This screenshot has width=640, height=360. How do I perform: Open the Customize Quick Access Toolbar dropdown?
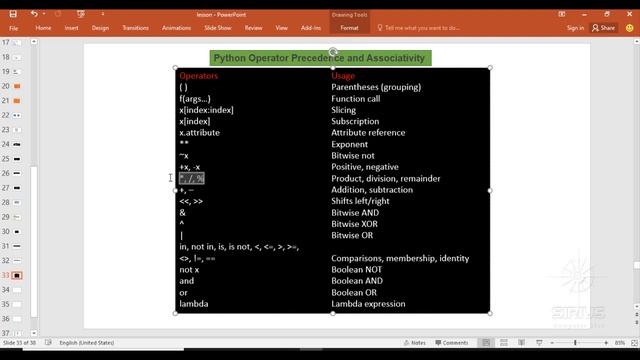(x=103, y=14)
